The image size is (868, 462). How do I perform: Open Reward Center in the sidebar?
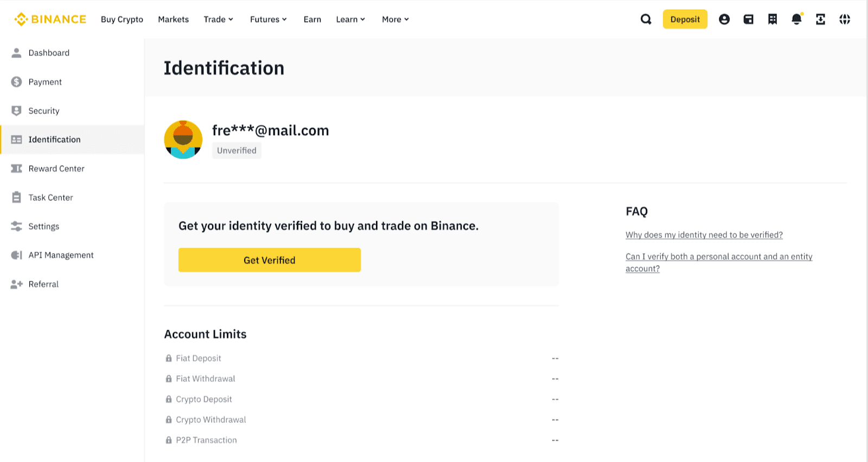coord(56,169)
